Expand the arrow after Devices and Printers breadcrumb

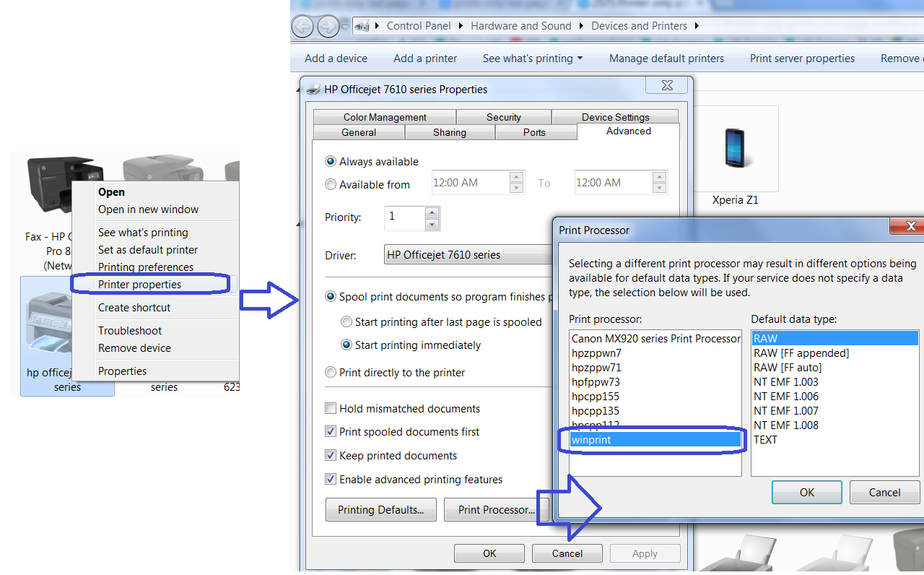point(697,26)
